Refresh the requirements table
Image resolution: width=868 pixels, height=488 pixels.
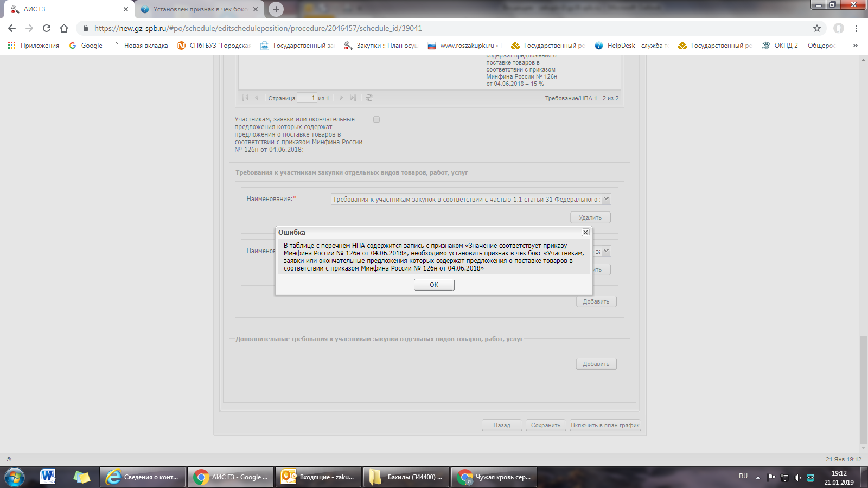[x=369, y=98]
